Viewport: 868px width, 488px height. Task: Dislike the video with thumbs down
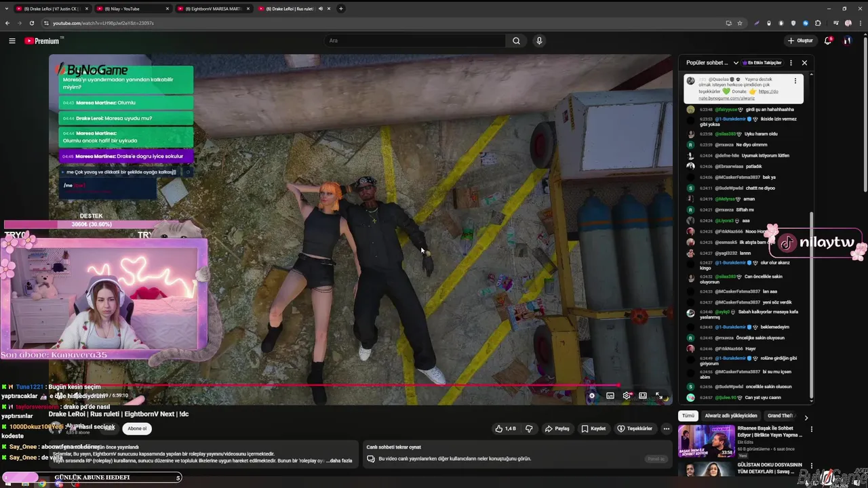529,428
